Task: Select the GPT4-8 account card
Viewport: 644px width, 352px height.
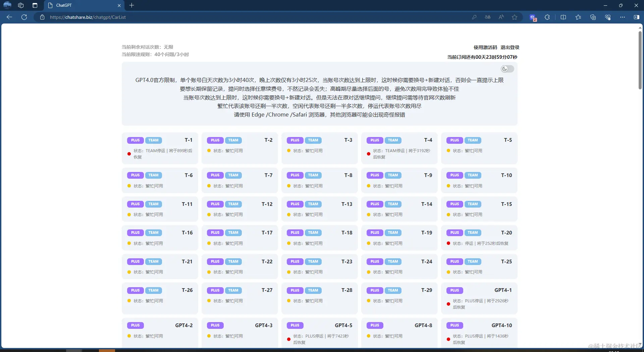Action: point(399,333)
